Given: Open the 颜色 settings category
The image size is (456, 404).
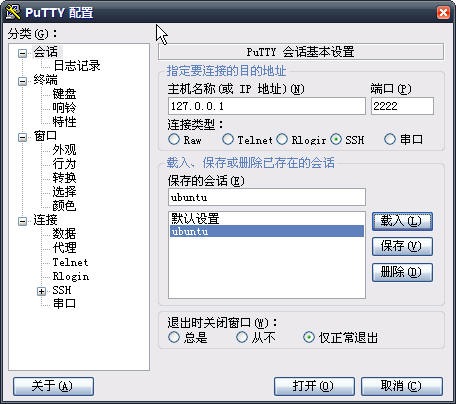Looking at the screenshot, I should click(x=64, y=206).
